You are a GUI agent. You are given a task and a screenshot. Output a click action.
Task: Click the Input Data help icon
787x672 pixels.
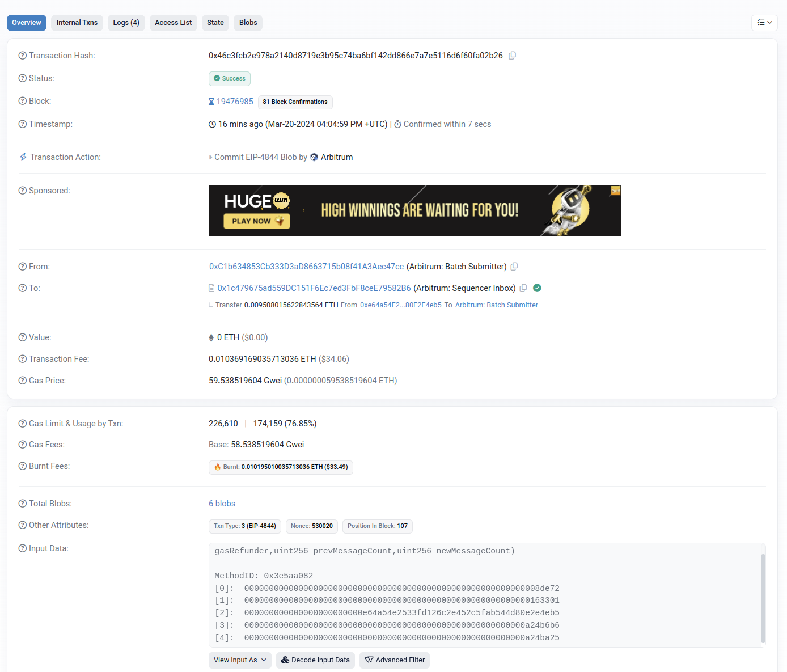[x=23, y=548]
